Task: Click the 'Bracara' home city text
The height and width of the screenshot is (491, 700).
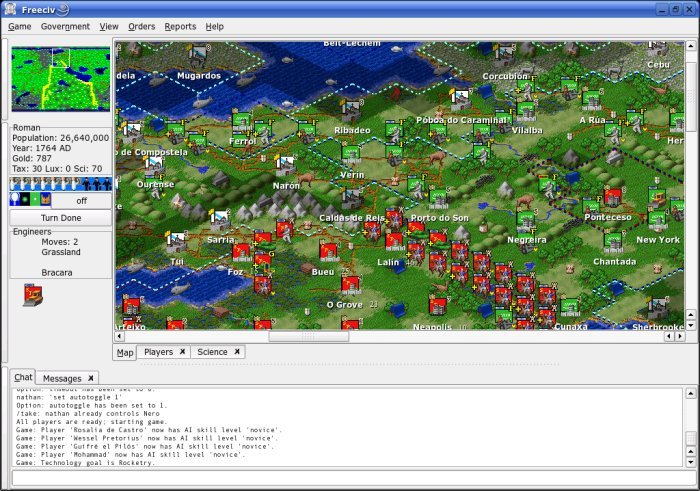Action: point(57,272)
